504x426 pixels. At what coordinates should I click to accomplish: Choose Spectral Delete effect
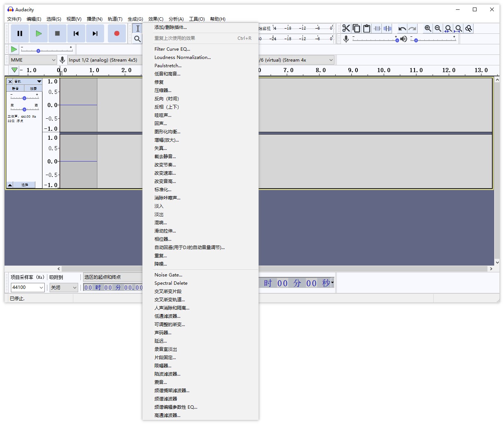[x=200, y=283]
